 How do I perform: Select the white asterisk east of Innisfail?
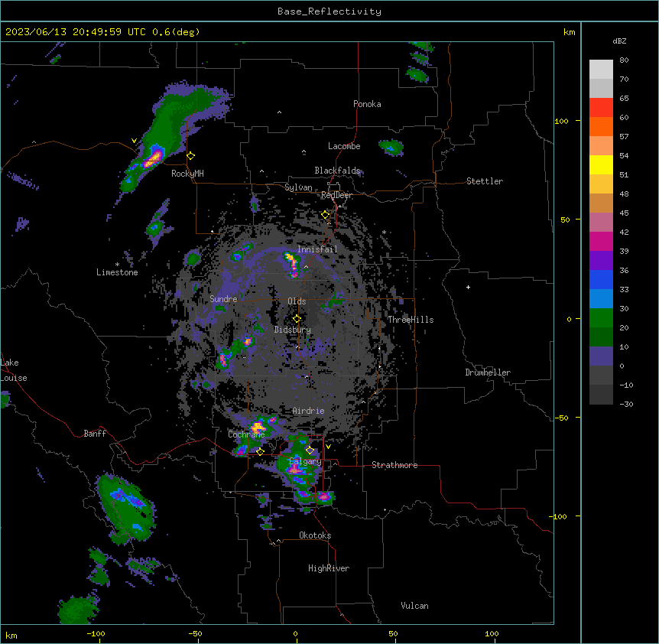[384, 232]
